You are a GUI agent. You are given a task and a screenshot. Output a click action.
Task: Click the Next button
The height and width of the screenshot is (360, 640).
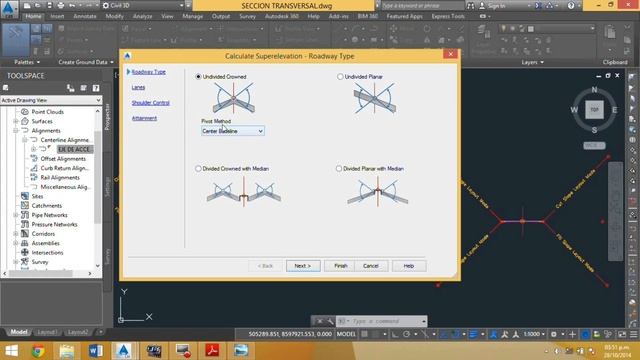303,266
